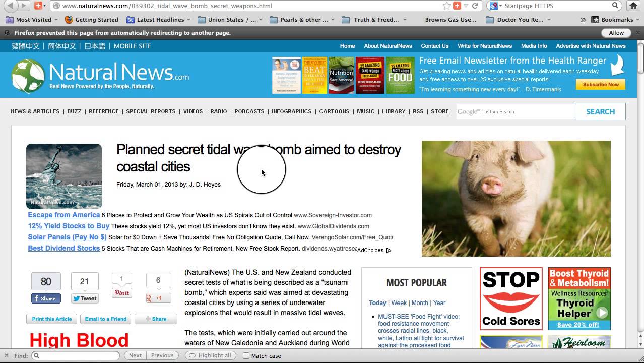
Task: Open the Bookmarks menu dropdown
Action: coord(616,20)
